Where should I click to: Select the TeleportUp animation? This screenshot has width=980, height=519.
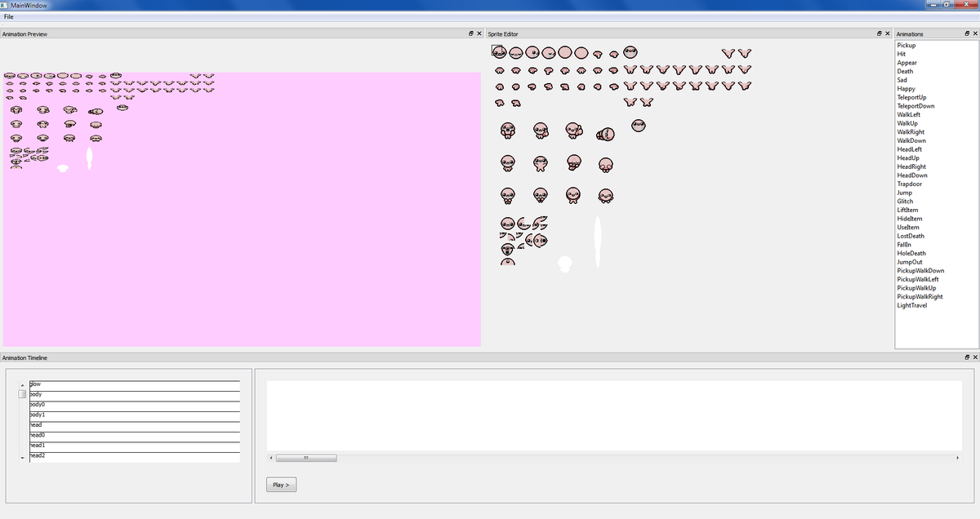pos(936,97)
